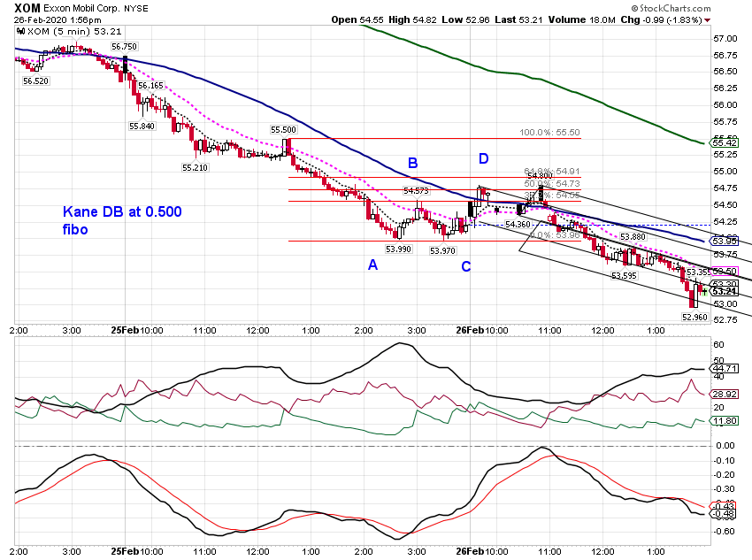Click the 100.0%: 55.50 Fibonacci label
Screen dimensions: 752x560
tap(549, 133)
